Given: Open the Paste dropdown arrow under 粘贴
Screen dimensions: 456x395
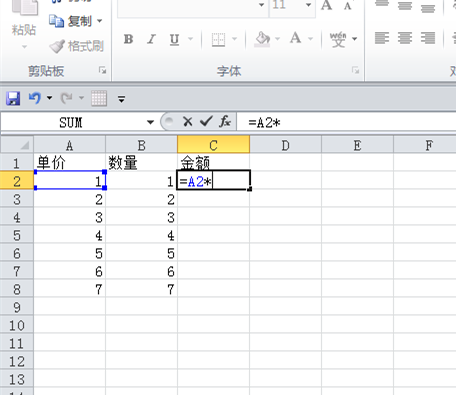Looking at the screenshot, I should point(24,47).
